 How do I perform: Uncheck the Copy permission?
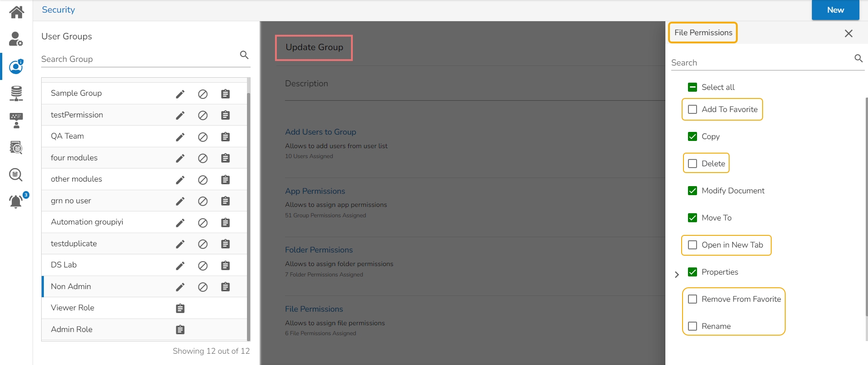click(x=693, y=136)
